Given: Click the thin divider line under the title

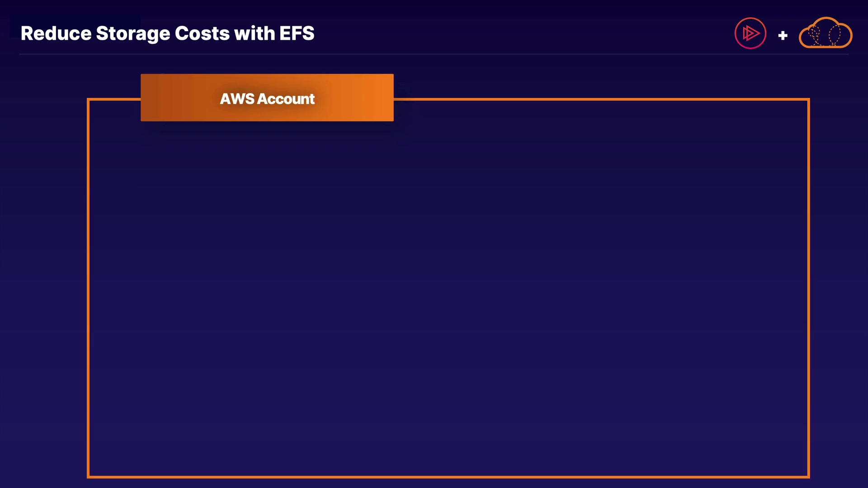Looking at the screenshot, I should point(434,54).
